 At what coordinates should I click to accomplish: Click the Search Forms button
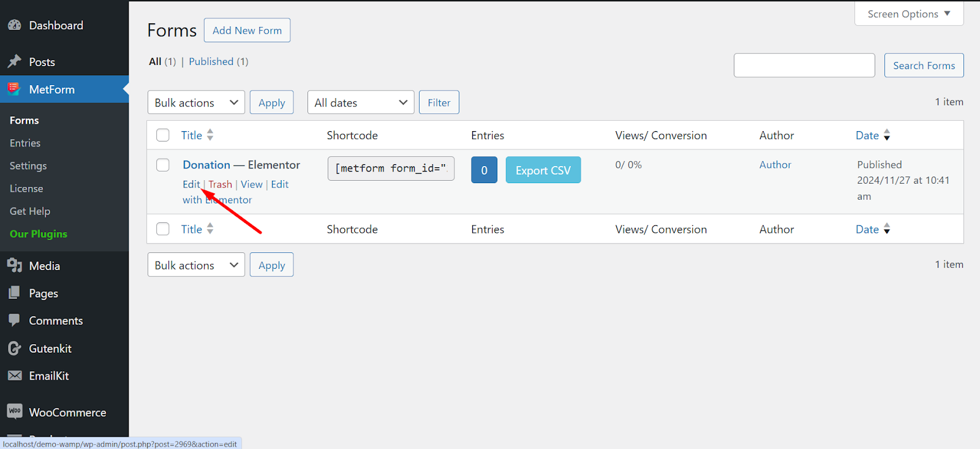point(924,66)
